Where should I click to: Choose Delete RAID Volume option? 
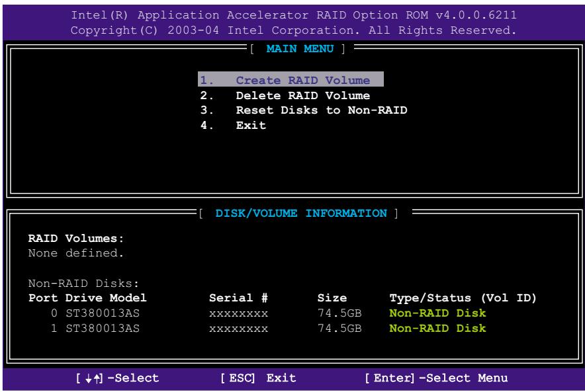coord(285,95)
